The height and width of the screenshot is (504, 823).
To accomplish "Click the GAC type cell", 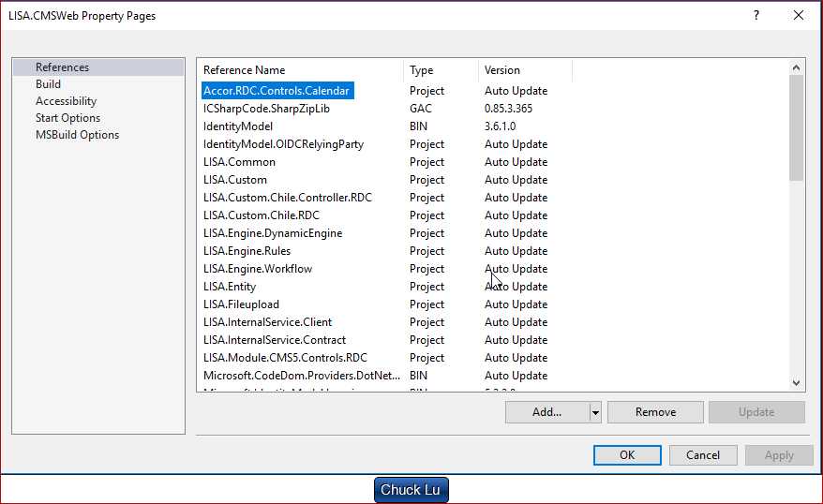I will click(421, 109).
